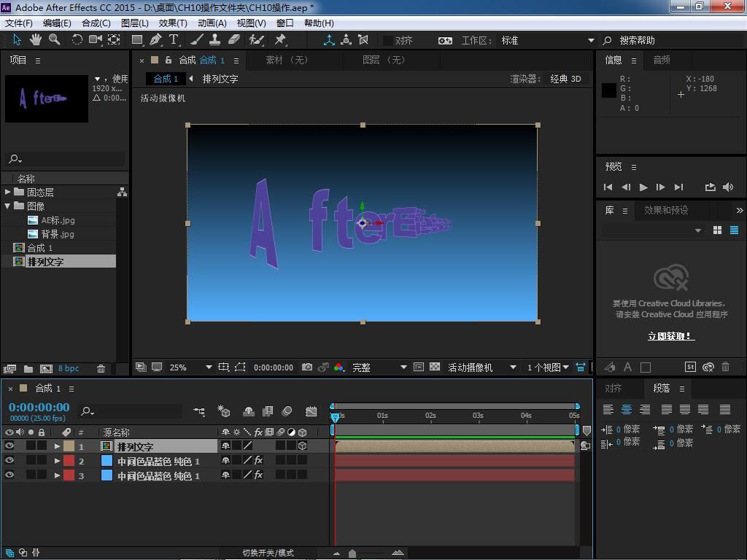The image size is (747, 560).
Task: Open the Graph Editor in the timeline
Action: pyautogui.click(x=311, y=411)
